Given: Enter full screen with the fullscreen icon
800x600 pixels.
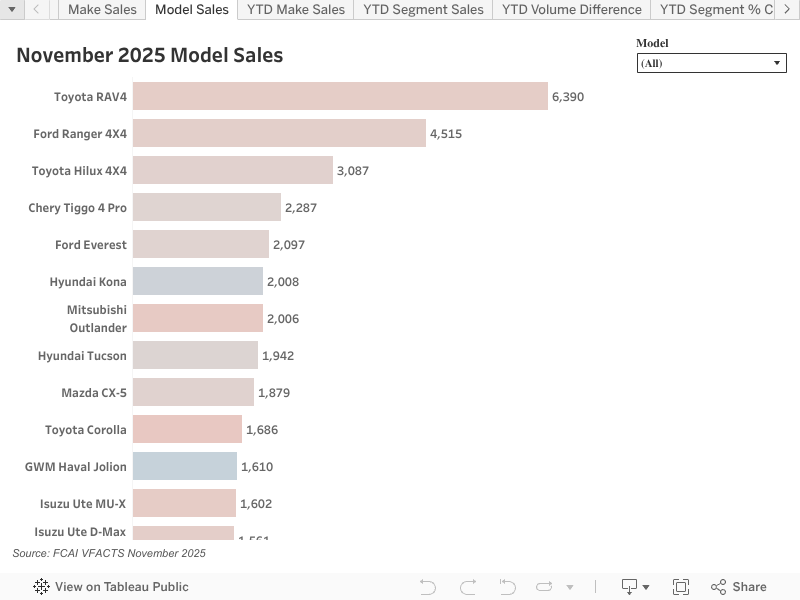Looking at the screenshot, I should [x=681, y=587].
